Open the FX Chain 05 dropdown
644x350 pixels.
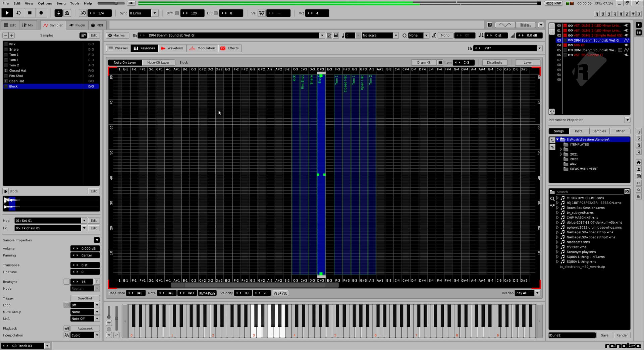84,228
